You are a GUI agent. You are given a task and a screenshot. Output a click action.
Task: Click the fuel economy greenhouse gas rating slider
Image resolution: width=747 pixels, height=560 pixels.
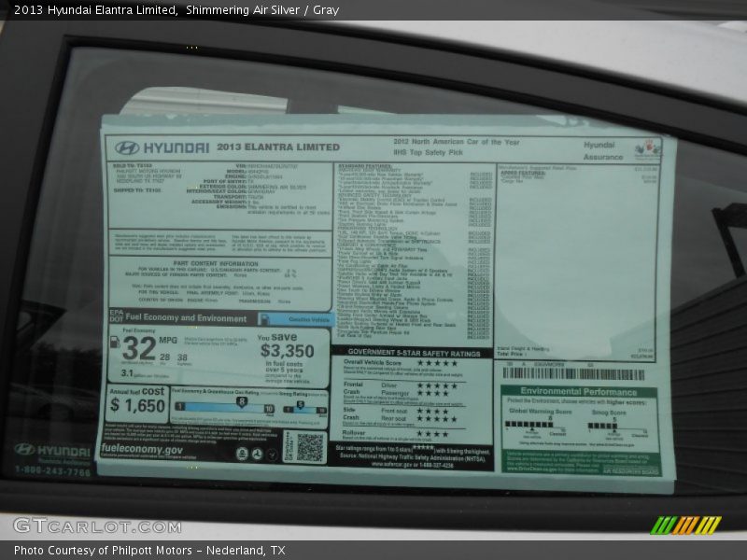coord(224,407)
